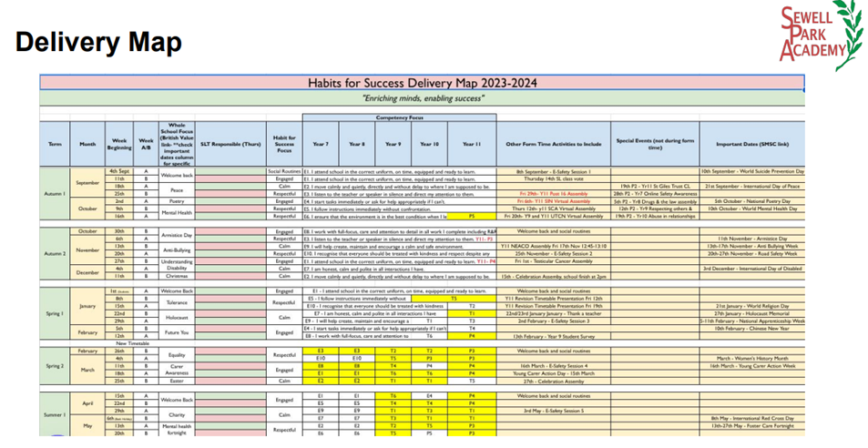
Task: Click the 'November' month cell
Action: point(87,250)
